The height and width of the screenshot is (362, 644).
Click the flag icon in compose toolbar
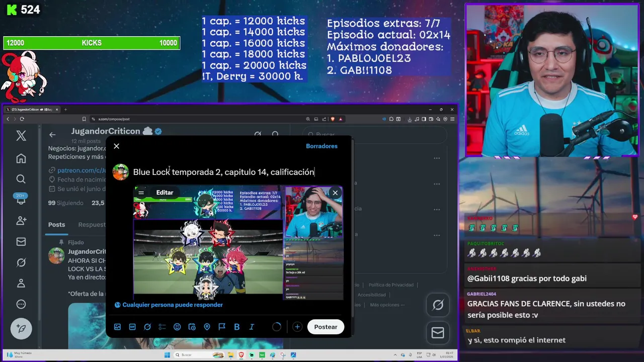tap(222, 327)
